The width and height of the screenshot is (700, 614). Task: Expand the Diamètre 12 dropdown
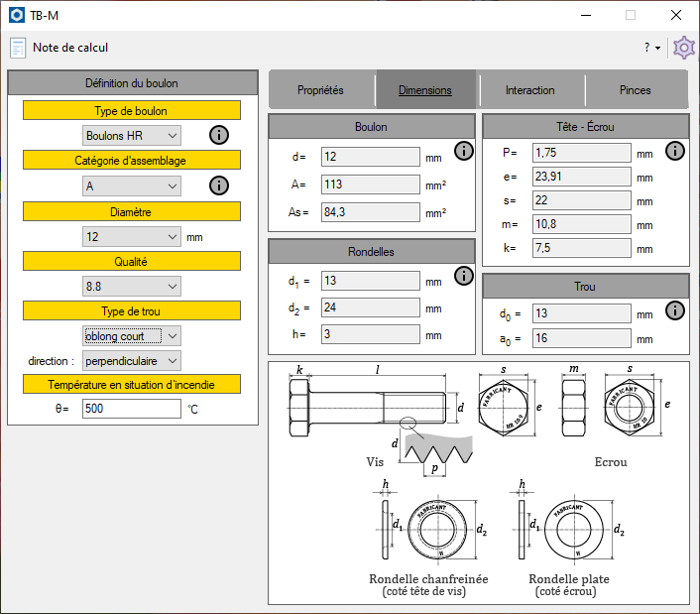click(132, 237)
